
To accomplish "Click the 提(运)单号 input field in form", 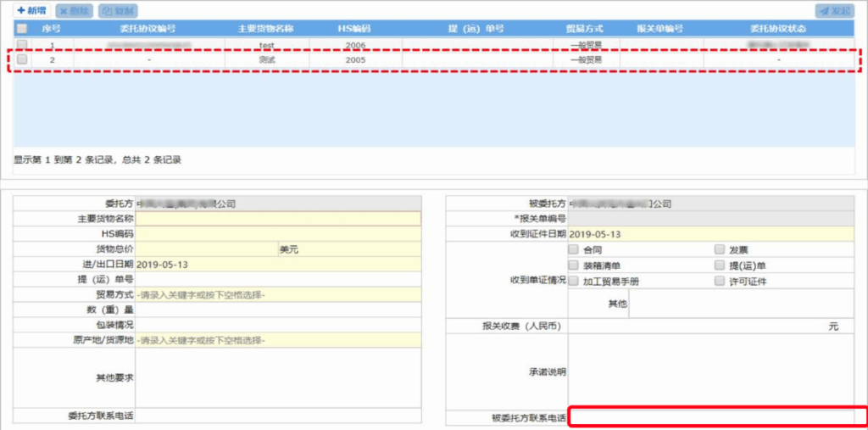I will point(278,279).
